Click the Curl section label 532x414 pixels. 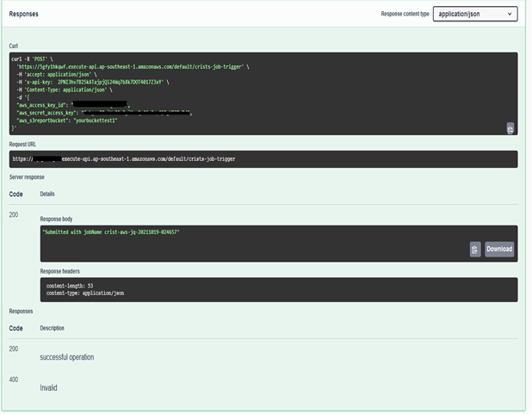pyautogui.click(x=15, y=46)
